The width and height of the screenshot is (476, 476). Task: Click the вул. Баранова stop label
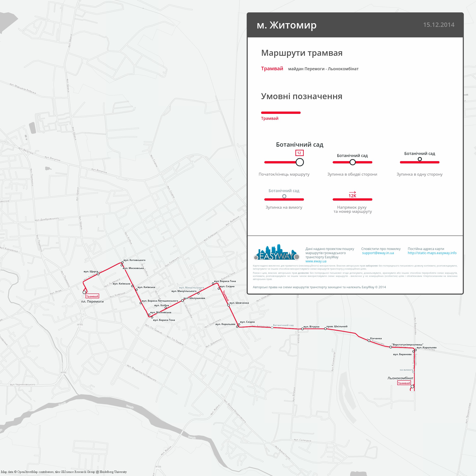pos(402,354)
